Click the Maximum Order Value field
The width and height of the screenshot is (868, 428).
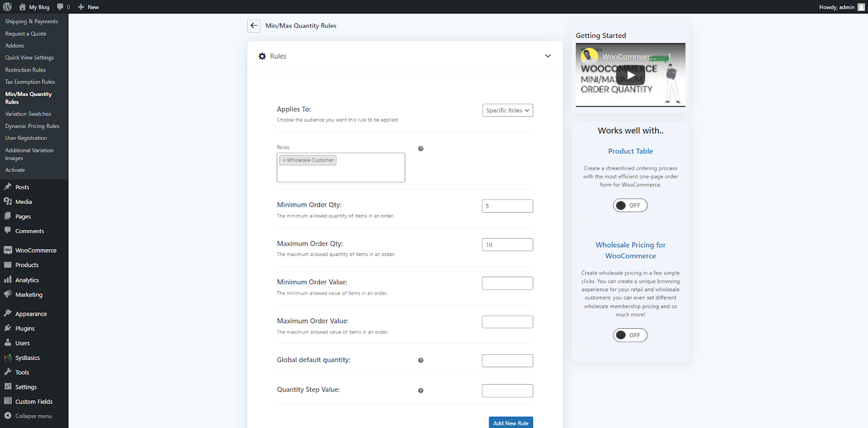coord(508,322)
